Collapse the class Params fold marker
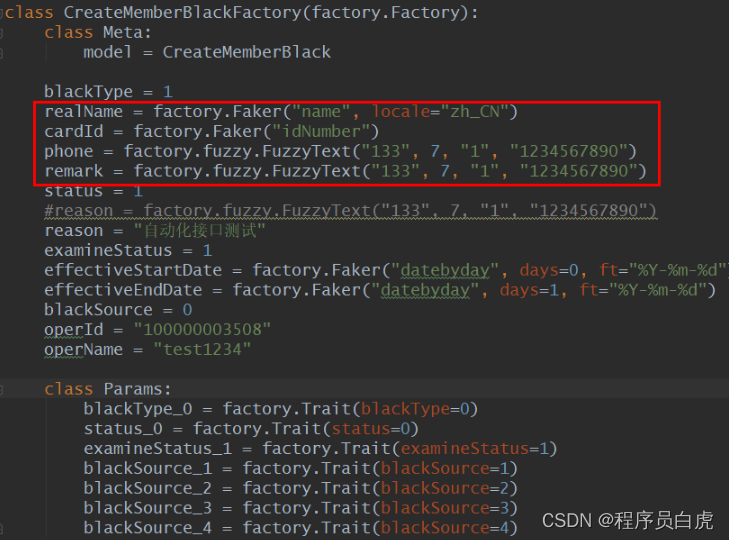 tap(1, 389)
